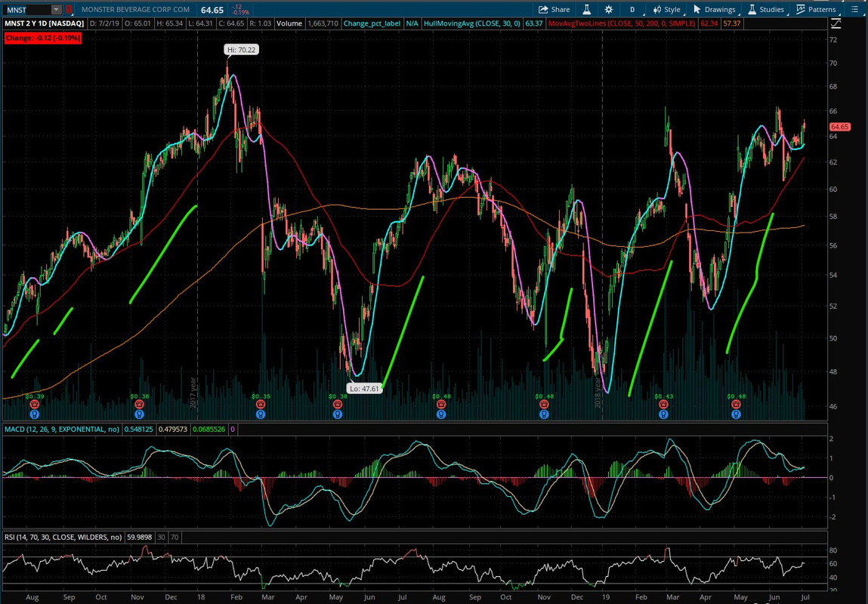Viewport: 868px width, 604px height.
Task: Click the blue bulb icon under $0.35
Action: coord(261,414)
